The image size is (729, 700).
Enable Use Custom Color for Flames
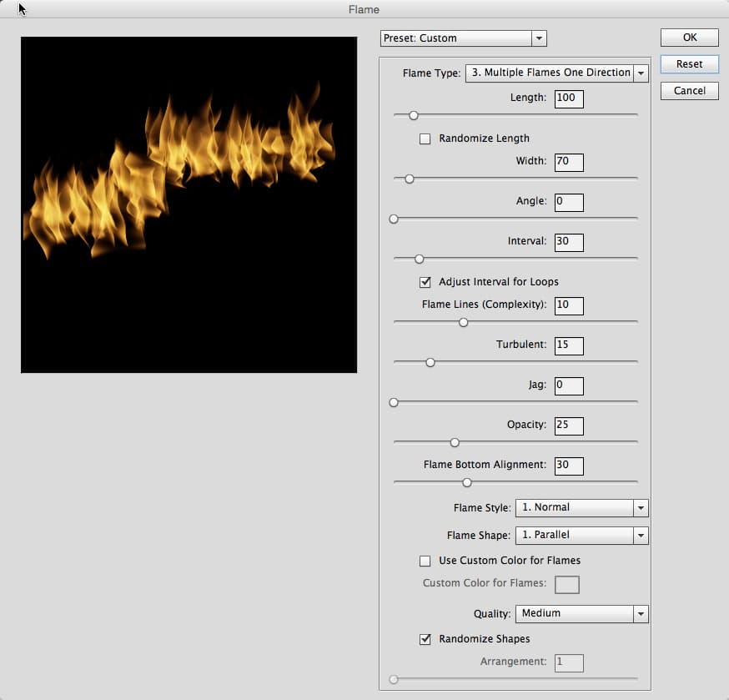(425, 561)
